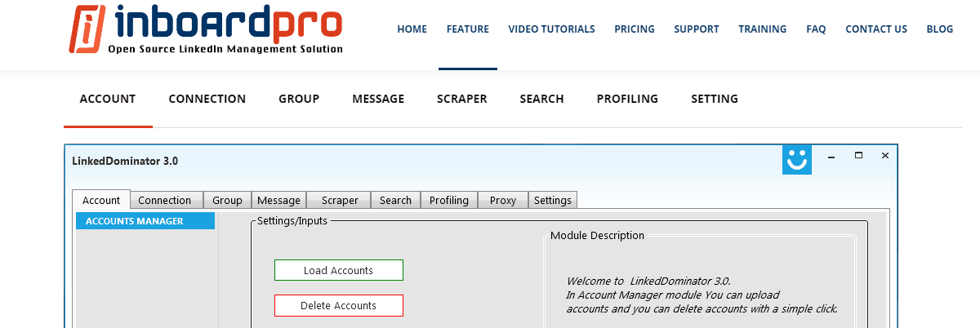Viewport: 980px width, 328px height.
Task: Click the "Module Description" heading text
Action: point(597,236)
